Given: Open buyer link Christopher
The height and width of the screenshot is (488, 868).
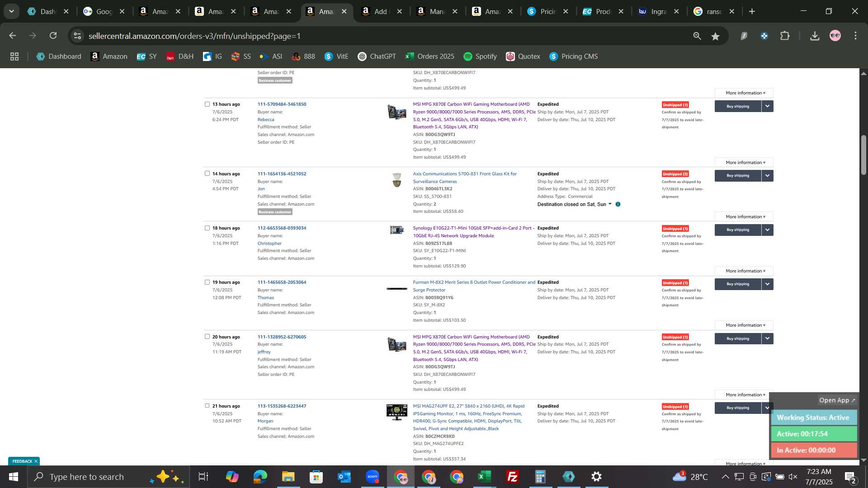Looking at the screenshot, I should pyautogui.click(x=269, y=243).
